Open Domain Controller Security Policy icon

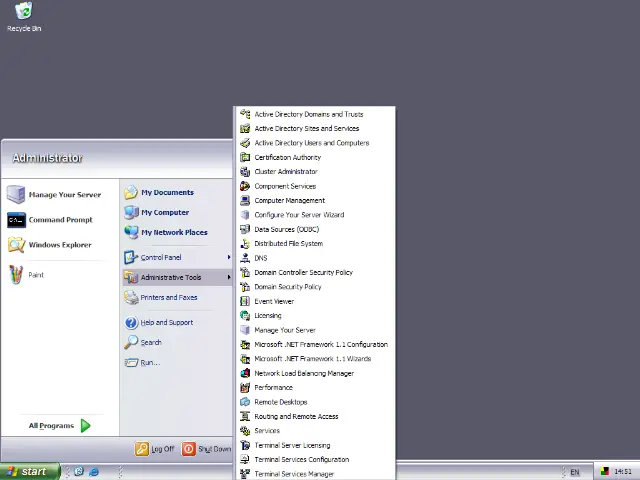click(245, 272)
